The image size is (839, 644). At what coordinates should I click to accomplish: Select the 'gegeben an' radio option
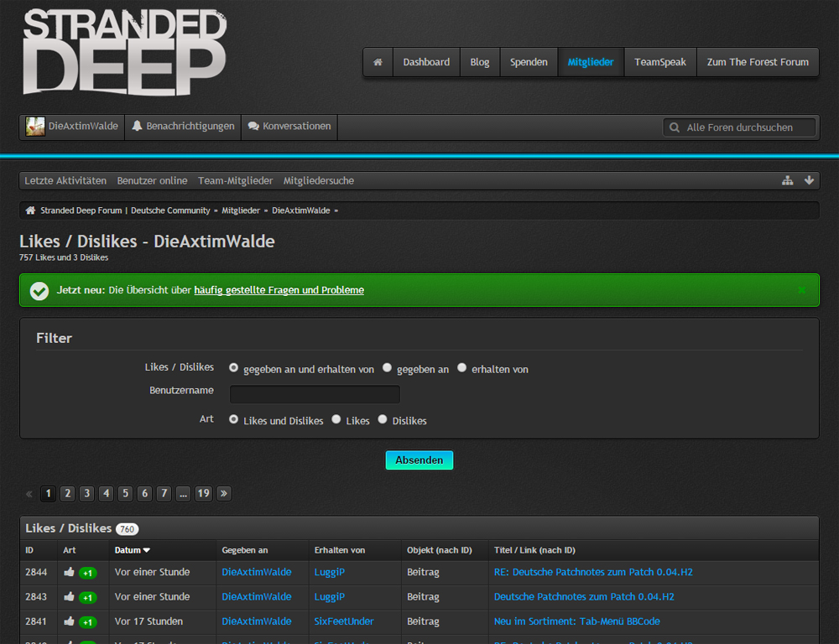[388, 368]
